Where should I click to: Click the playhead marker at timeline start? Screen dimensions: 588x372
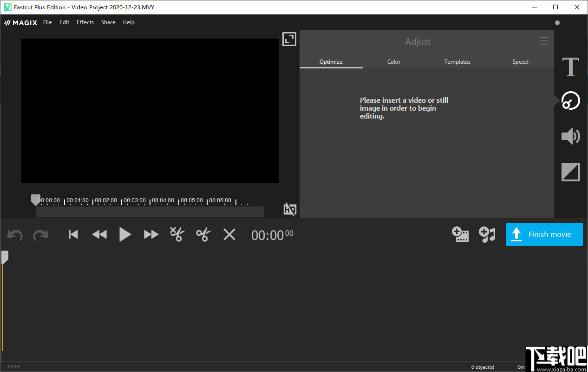[36, 199]
